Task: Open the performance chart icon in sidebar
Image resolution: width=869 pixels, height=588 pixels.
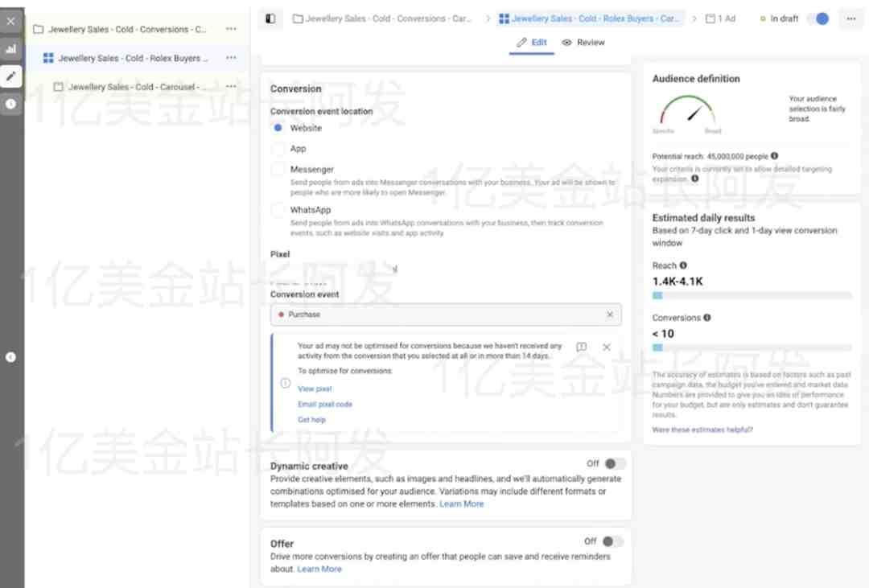Action: coord(10,49)
